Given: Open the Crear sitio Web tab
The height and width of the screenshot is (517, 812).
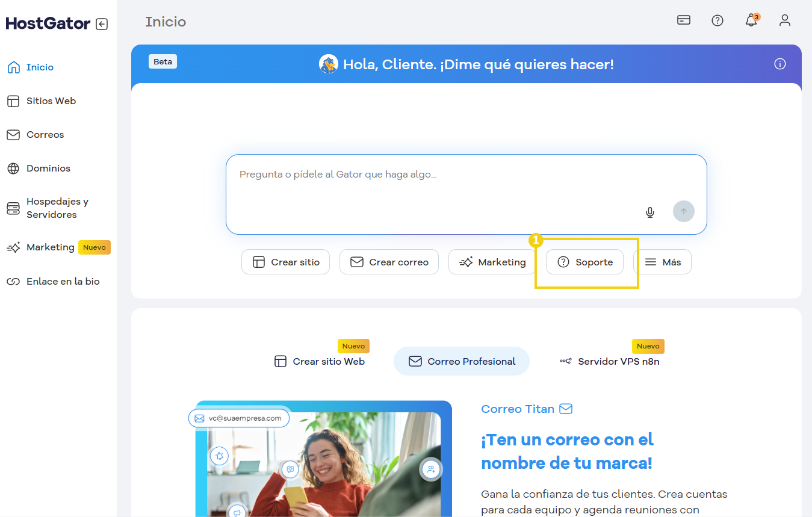Looking at the screenshot, I should [320, 361].
